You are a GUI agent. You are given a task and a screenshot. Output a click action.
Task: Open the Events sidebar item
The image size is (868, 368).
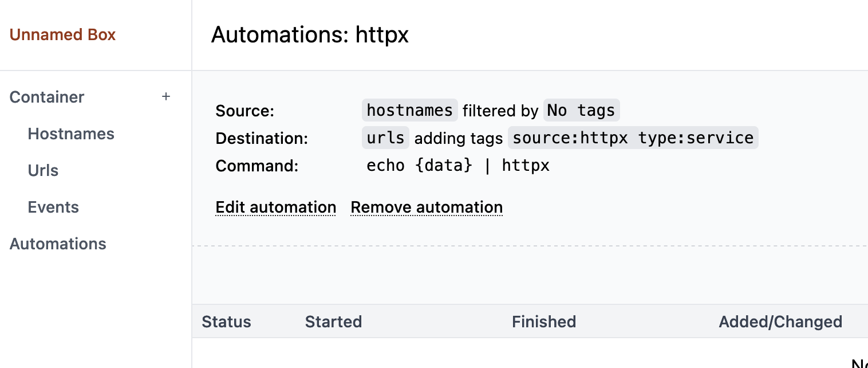click(53, 207)
